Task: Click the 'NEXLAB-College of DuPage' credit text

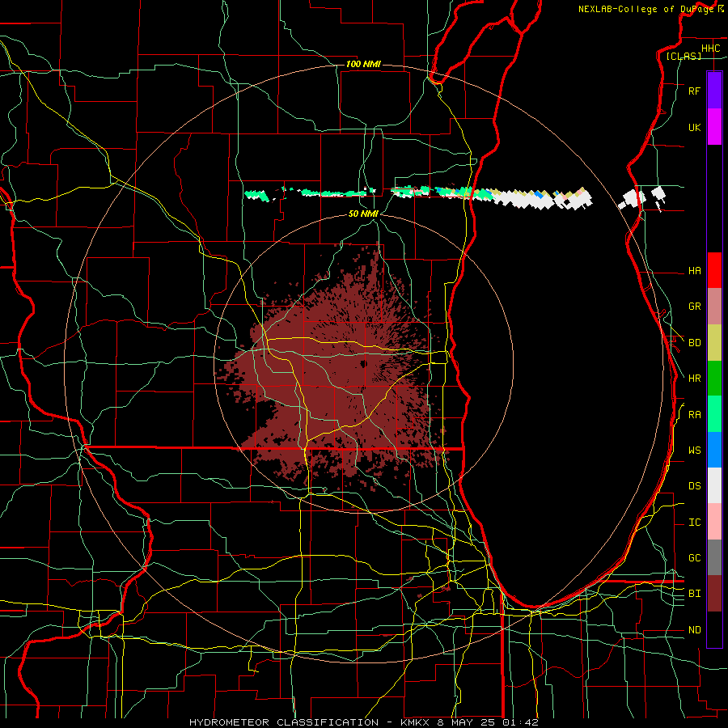Action: (645, 9)
